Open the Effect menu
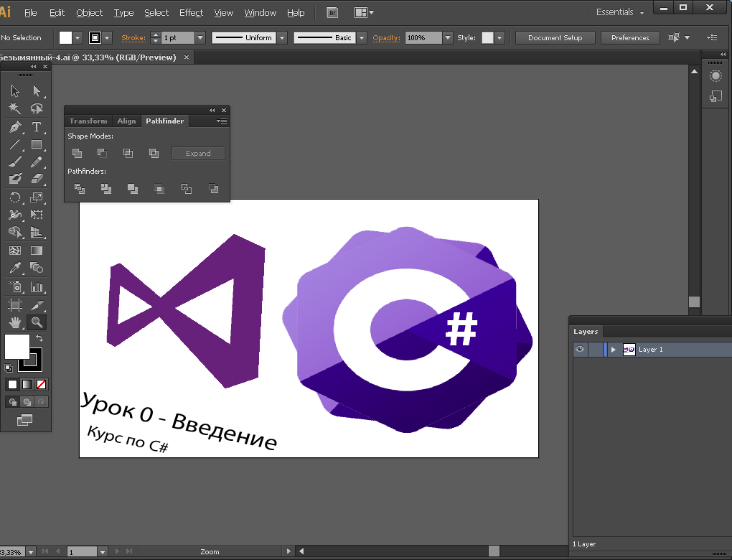The height and width of the screenshot is (560, 732). coord(191,13)
